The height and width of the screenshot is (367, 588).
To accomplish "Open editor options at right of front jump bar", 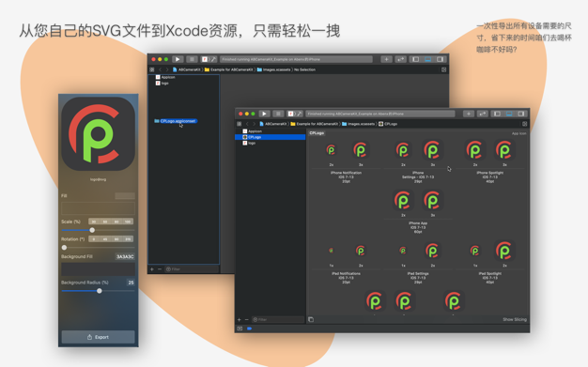I will tap(525, 124).
